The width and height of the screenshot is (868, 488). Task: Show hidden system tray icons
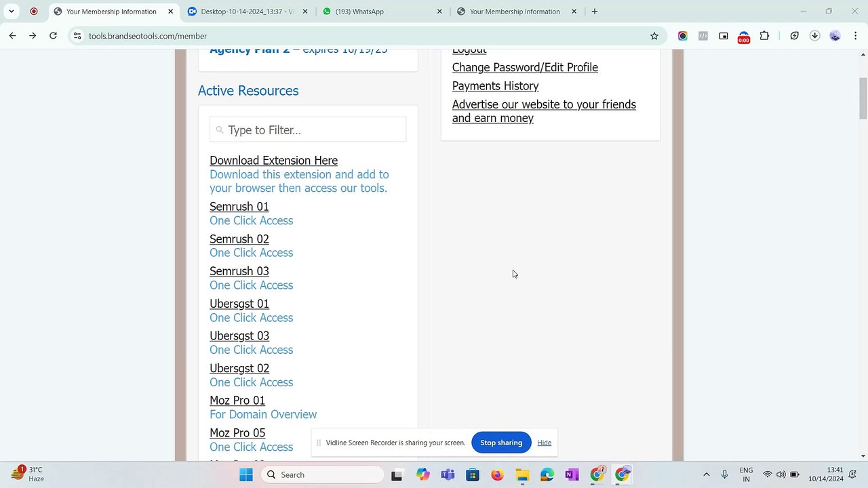[706, 474]
